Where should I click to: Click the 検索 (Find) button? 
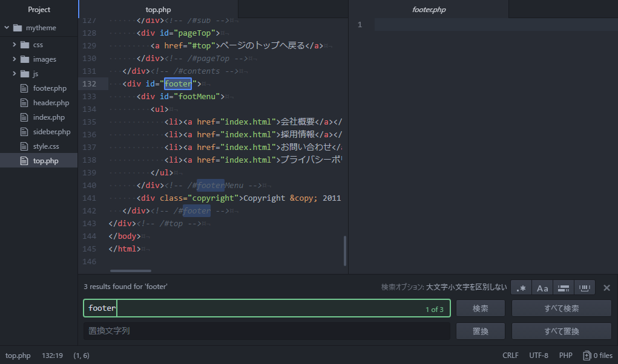[480, 308]
